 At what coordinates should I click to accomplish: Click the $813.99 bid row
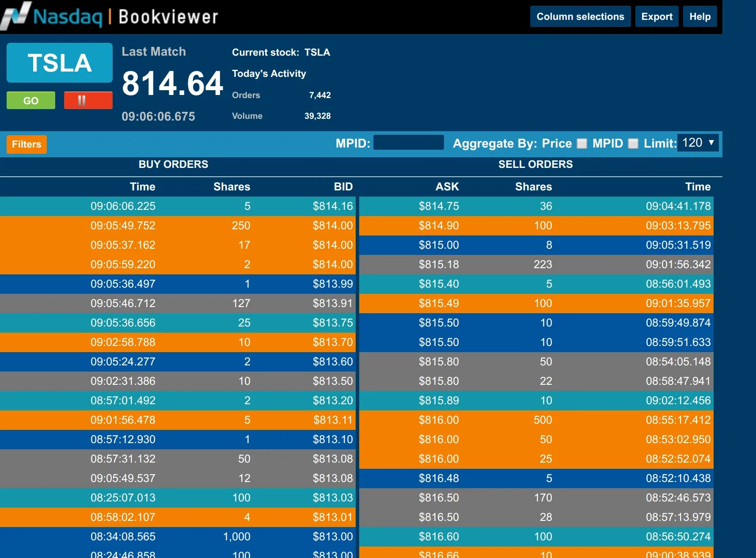(178, 284)
